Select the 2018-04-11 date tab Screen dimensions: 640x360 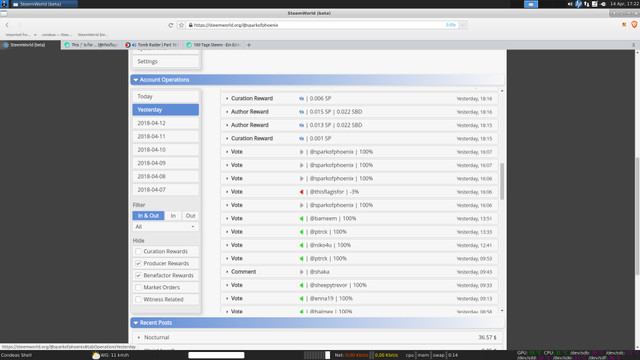click(165, 136)
